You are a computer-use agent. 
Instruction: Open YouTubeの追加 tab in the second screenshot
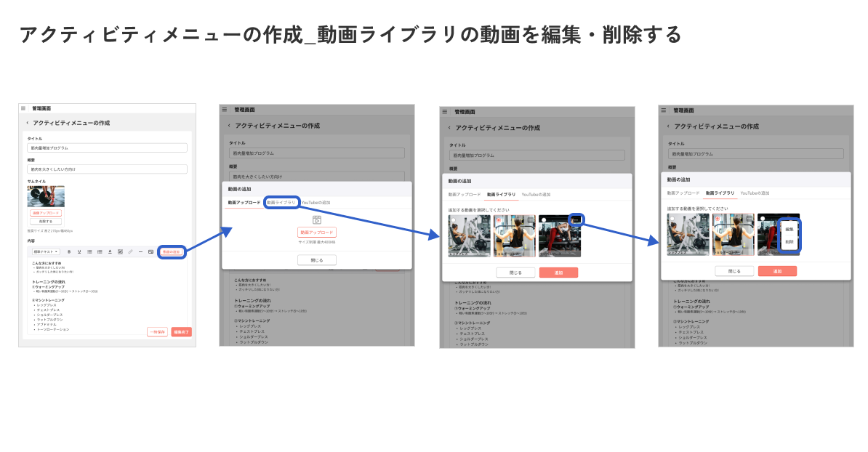click(316, 203)
